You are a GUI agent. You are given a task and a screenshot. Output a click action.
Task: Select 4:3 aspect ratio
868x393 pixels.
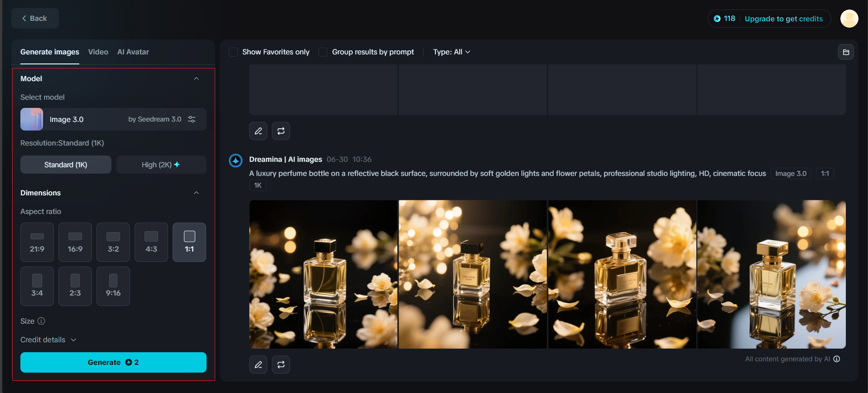pos(151,242)
